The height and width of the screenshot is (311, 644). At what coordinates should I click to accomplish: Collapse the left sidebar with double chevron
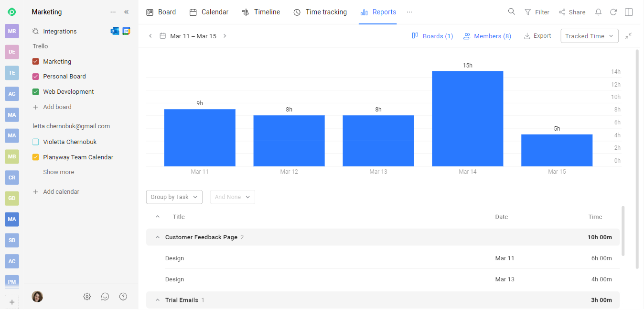[x=126, y=12]
